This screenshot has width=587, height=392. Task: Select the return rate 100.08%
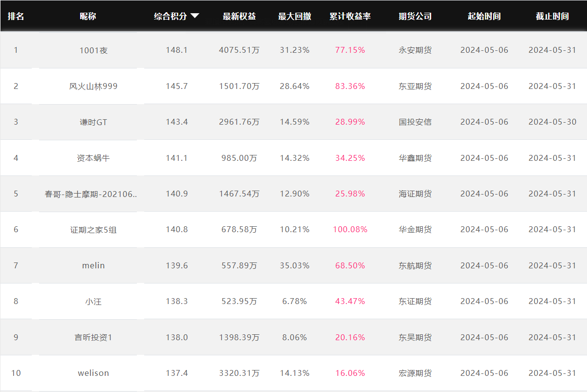(x=350, y=229)
